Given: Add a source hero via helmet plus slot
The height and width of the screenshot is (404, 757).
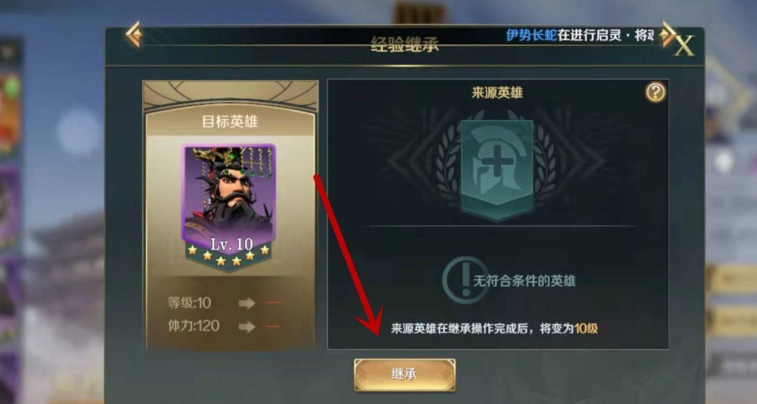Looking at the screenshot, I should coord(497,169).
